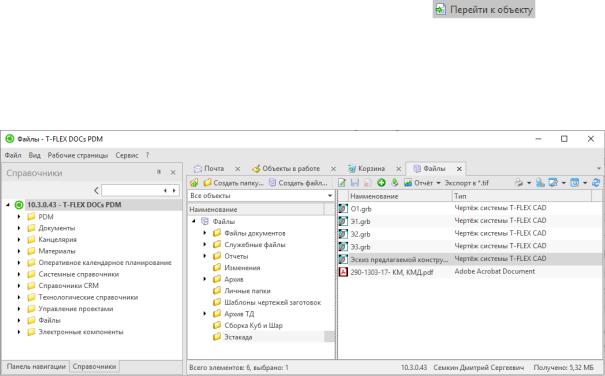This screenshot has height=376, width=605.
Task: Click the back chevron beside the search field
Action: 96,190
